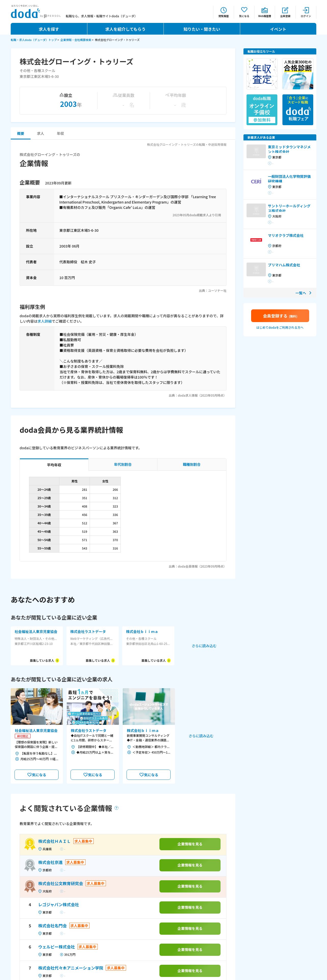The width and height of the screenshot is (327, 980).
Task: Click 企業情報を見る for ウェルビー株式会社
Action: (189, 949)
